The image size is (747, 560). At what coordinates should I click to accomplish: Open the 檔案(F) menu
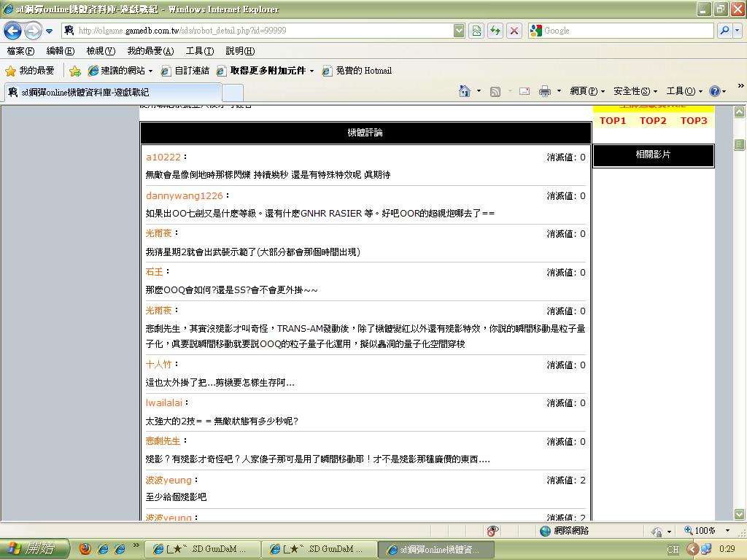[x=20, y=51]
